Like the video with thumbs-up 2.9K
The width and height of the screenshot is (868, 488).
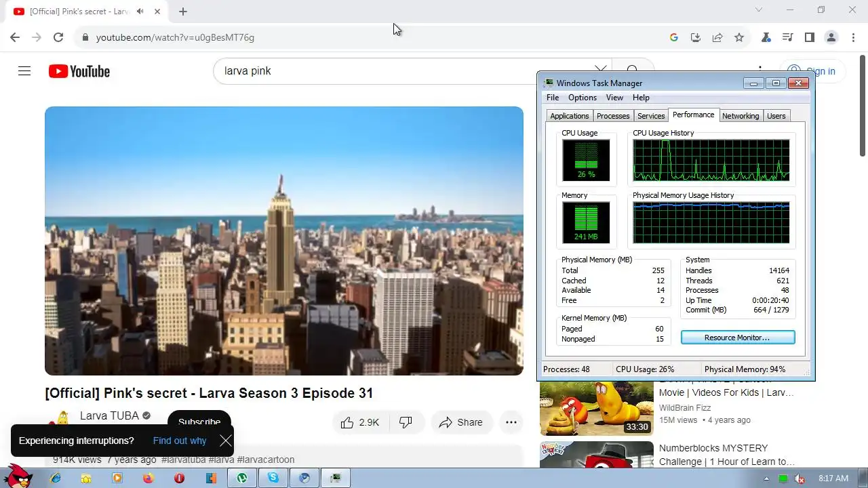[x=360, y=422]
